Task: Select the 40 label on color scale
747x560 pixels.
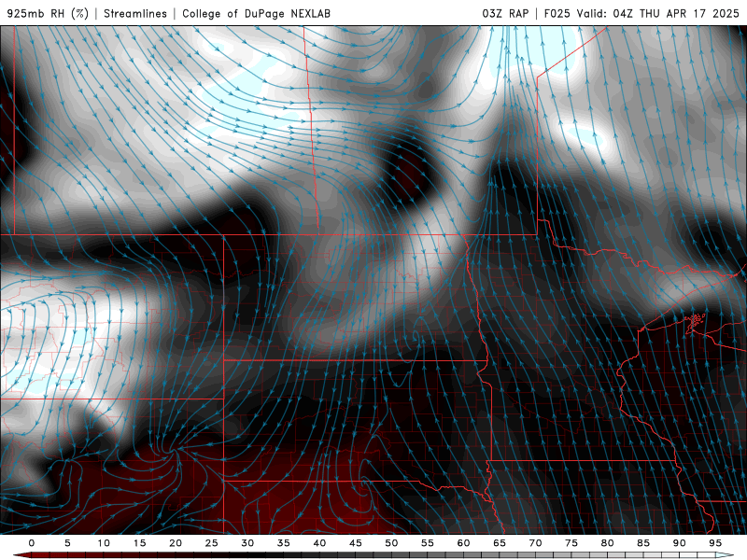Action: point(319,543)
